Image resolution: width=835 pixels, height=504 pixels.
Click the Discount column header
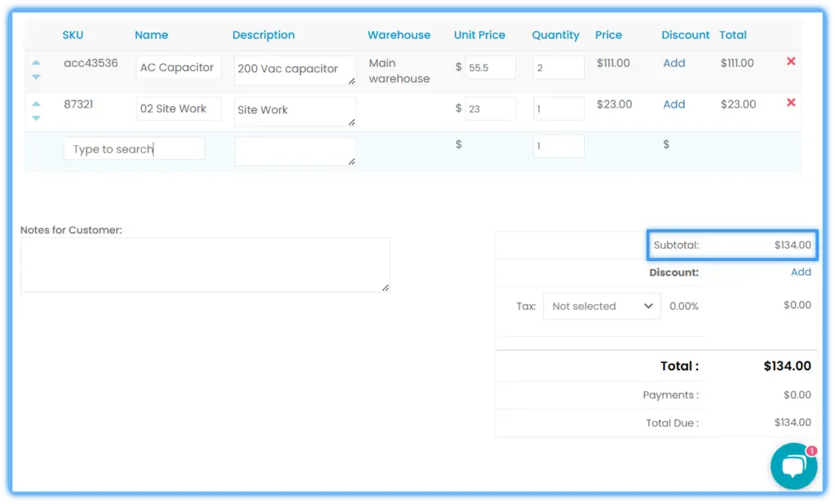pyautogui.click(x=685, y=35)
